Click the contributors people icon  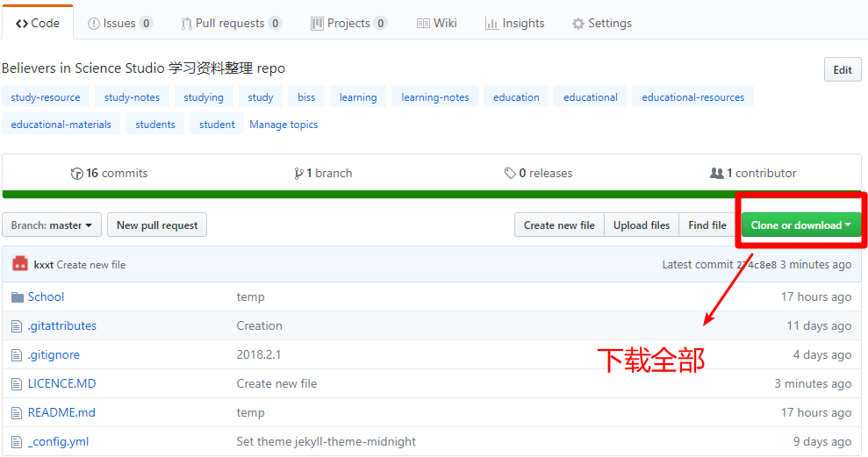(717, 173)
